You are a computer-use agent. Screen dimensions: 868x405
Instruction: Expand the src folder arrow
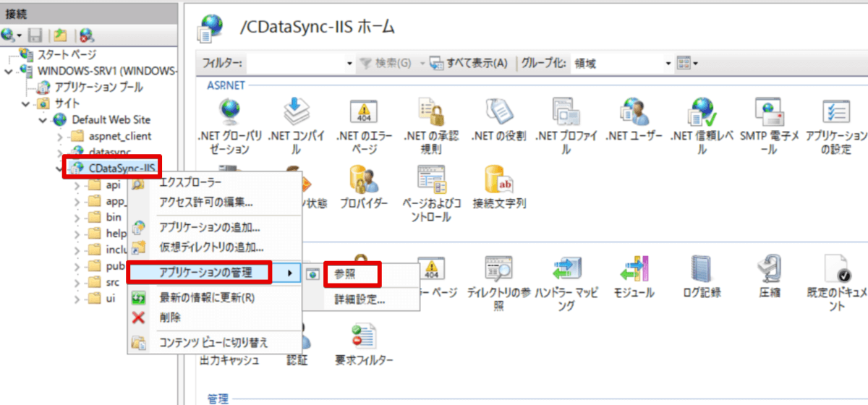pyautogui.click(x=77, y=282)
